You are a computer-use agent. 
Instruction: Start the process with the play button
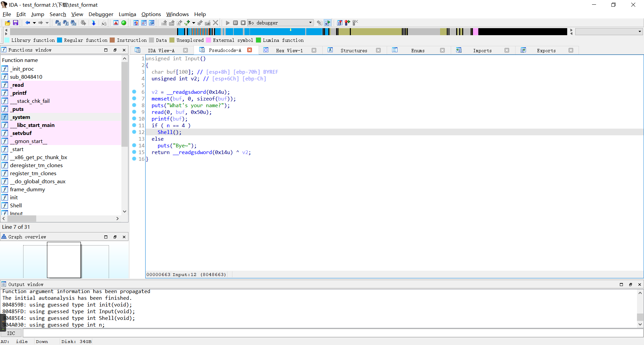228,23
